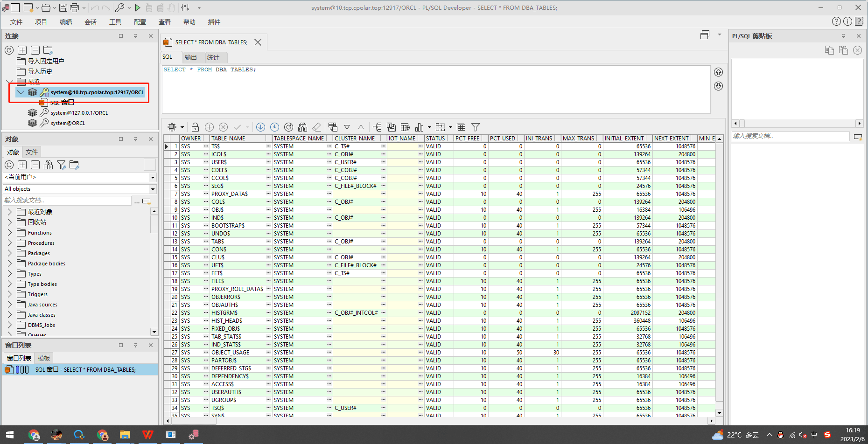868x444 pixels.
Task: Expand the Functions folder in the object tree
Action: (x=10, y=232)
